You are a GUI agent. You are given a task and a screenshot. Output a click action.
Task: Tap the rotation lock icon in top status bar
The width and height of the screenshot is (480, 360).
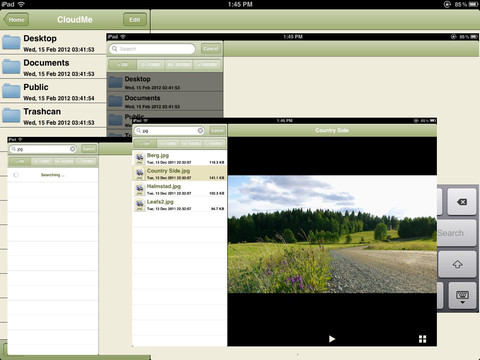pyautogui.click(x=447, y=4)
